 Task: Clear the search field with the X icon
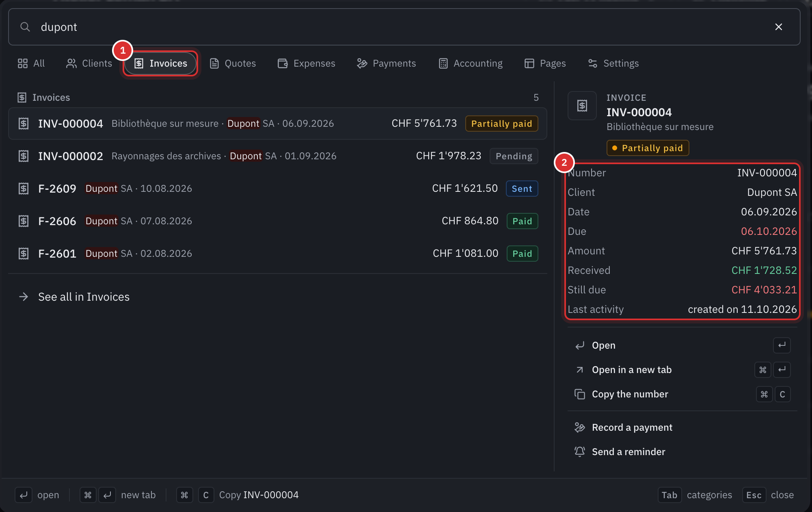click(778, 27)
